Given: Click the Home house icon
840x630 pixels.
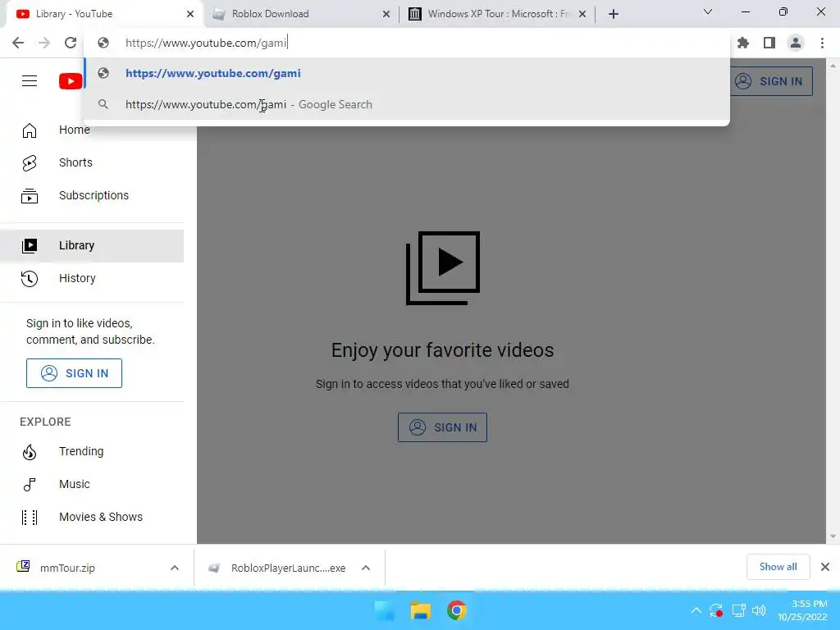Looking at the screenshot, I should [30, 130].
